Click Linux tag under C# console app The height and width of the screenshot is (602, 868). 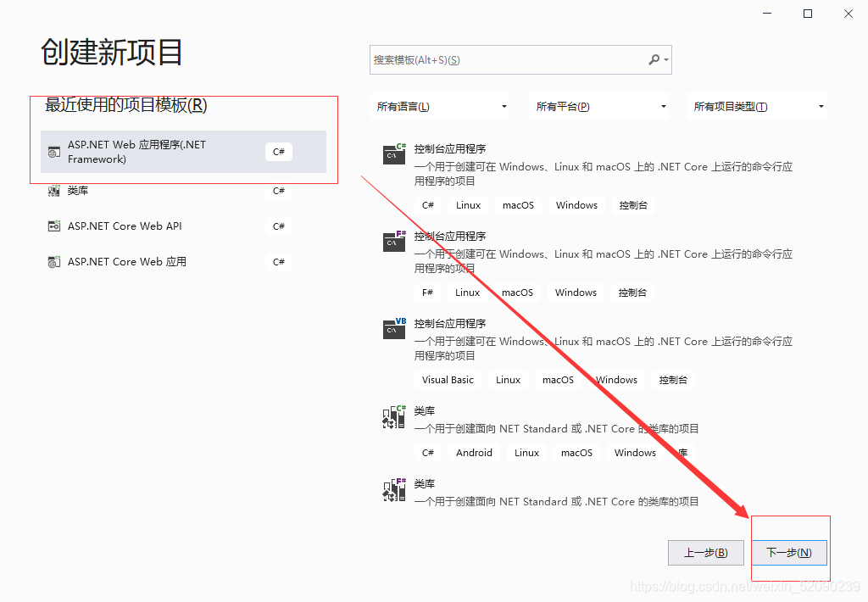point(468,205)
